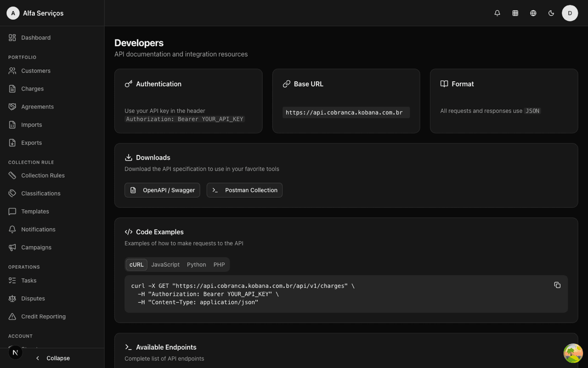The height and width of the screenshot is (368, 588).
Task: Switch to the JavaScript tab
Action: pos(165,264)
